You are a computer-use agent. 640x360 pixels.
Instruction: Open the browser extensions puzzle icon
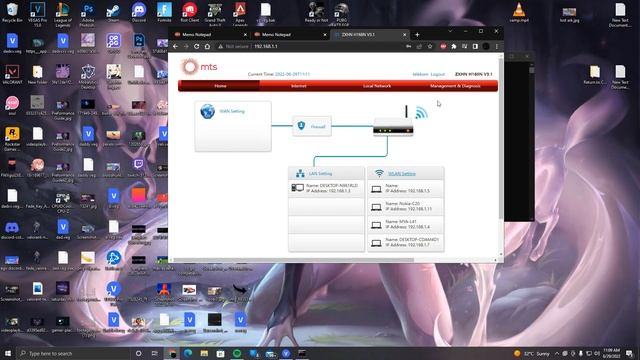click(x=453, y=47)
